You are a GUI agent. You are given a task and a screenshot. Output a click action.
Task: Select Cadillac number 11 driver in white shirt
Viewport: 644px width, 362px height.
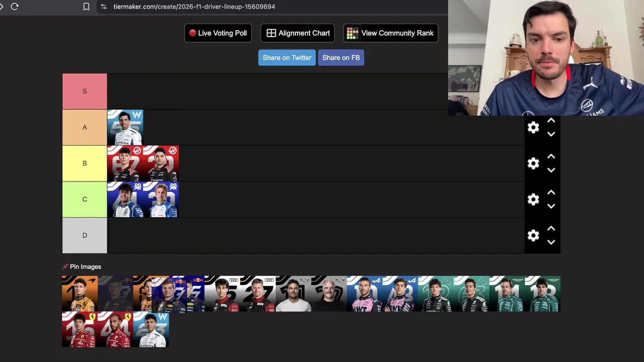[293, 294]
